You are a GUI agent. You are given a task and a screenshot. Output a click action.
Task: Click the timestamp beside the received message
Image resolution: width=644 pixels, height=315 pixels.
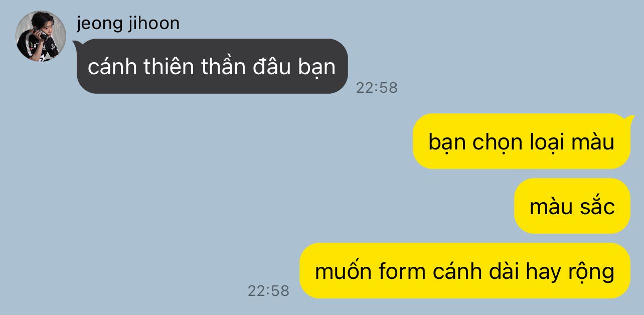click(377, 88)
